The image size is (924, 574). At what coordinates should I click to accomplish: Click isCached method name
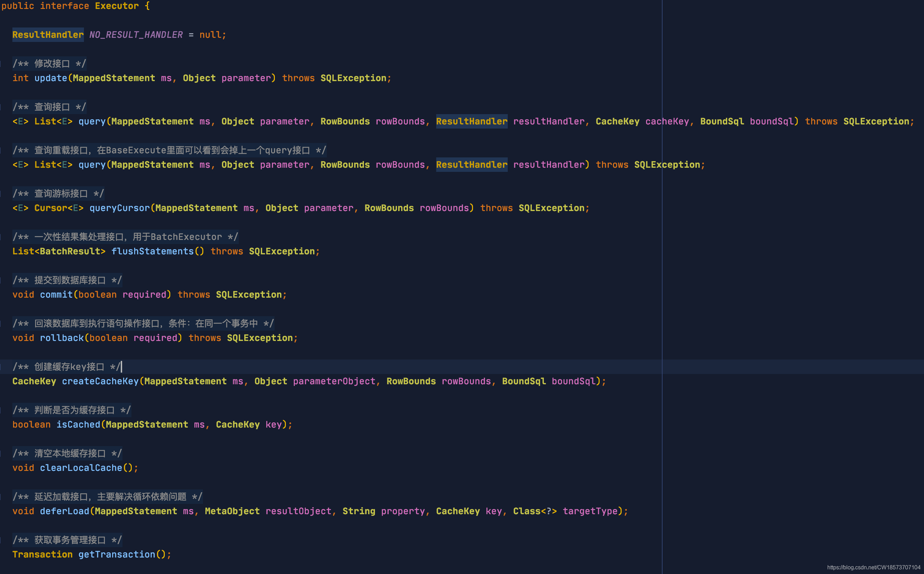pyautogui.click(x=78, y=424)
